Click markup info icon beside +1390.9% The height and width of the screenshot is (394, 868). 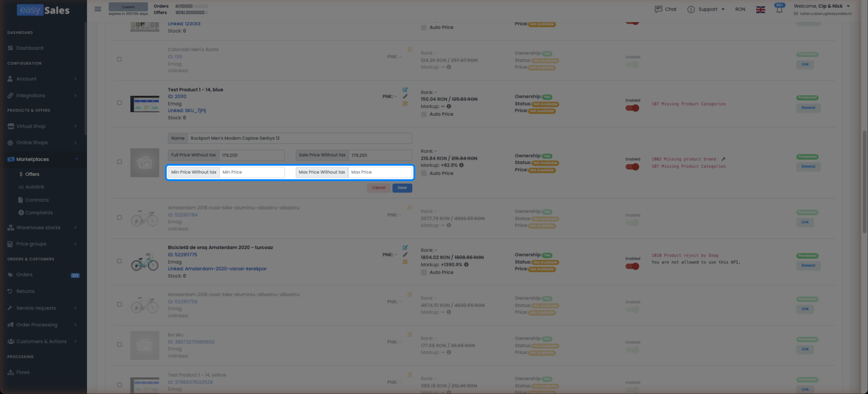click(x=466, y=264)
